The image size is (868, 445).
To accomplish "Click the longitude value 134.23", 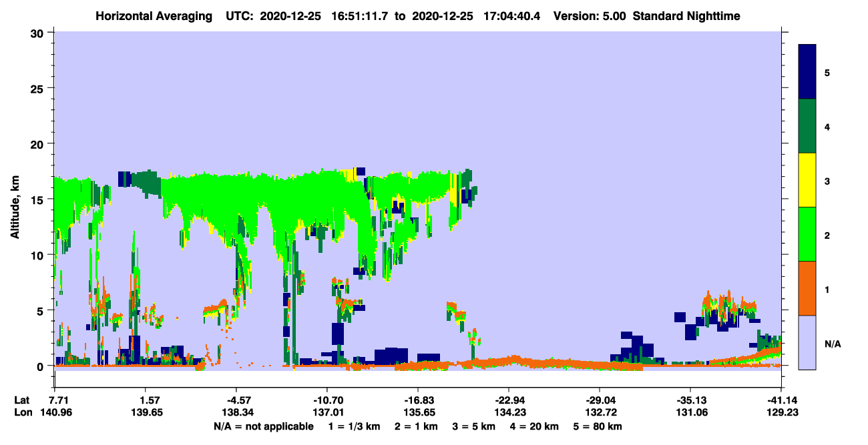I will point(509,412).
